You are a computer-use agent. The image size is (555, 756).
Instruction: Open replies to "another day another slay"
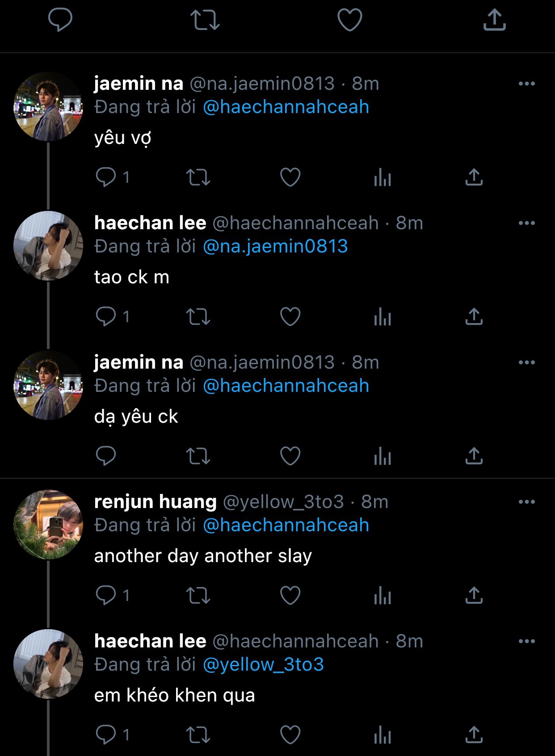[106, 596]
